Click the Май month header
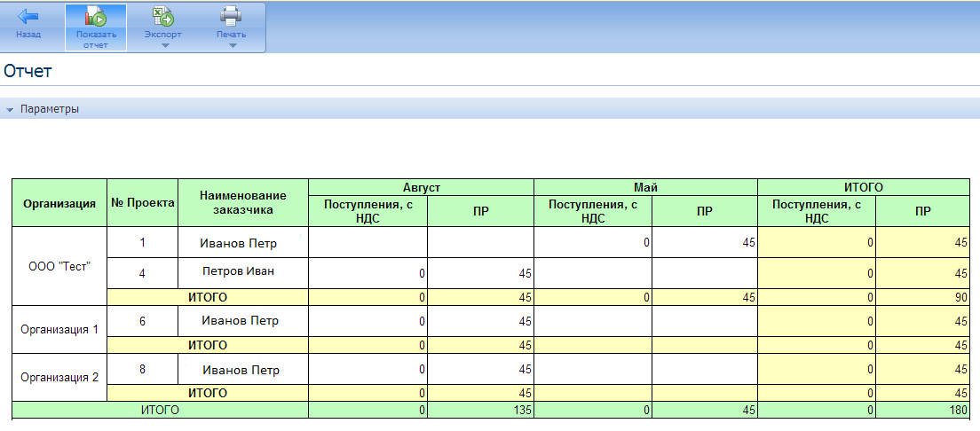This screenshot has width=980, height=431. (645, 187)
